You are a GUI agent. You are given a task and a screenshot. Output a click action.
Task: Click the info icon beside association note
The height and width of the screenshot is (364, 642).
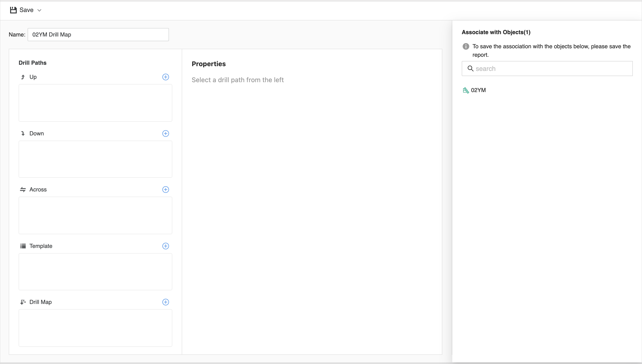(466, 46)
